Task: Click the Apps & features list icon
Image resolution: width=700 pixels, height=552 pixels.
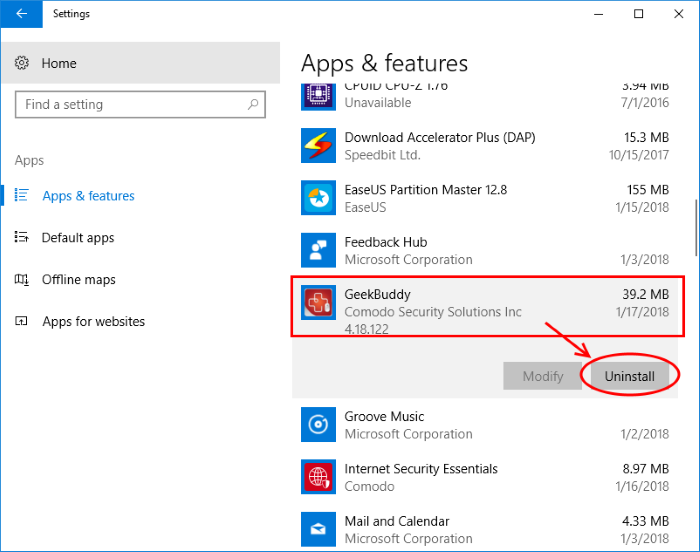Action: pyautogui.click(x=21, y=195)
